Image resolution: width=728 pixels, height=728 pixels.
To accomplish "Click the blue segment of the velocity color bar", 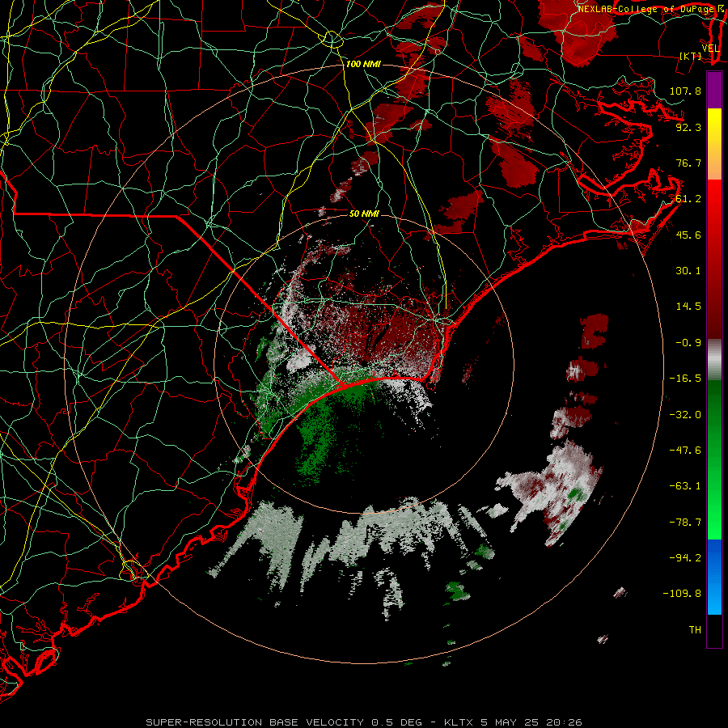I will (714, 577).
